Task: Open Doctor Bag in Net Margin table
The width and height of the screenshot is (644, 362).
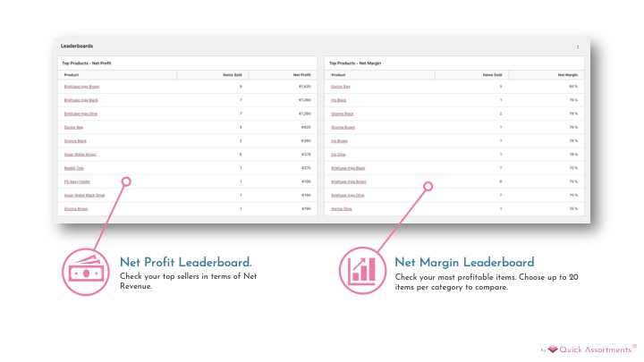Action: [x=341, y=87]
